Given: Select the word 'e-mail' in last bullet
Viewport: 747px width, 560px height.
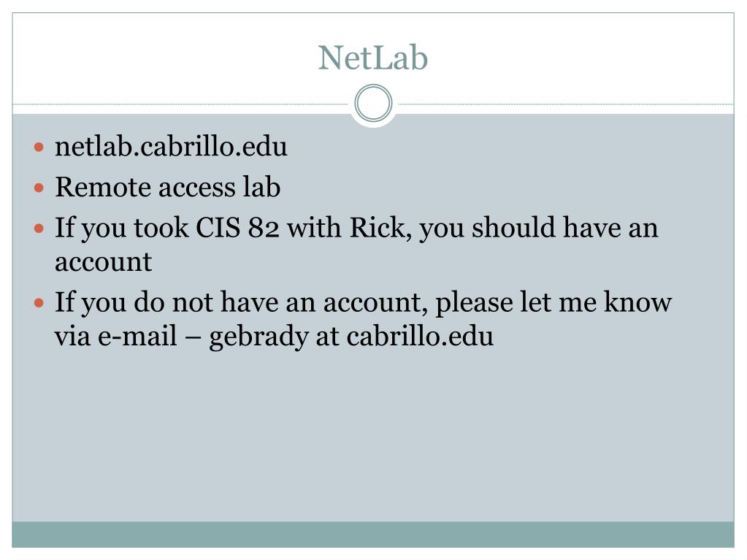Looking at the screenshot, I should tap(137, 336).
